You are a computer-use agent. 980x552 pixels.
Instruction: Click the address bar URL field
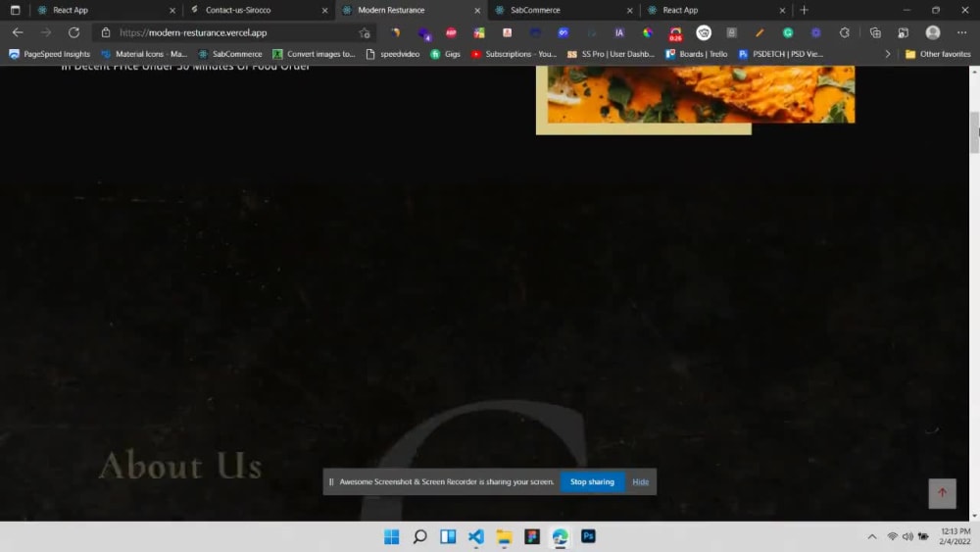pos(235,32)
